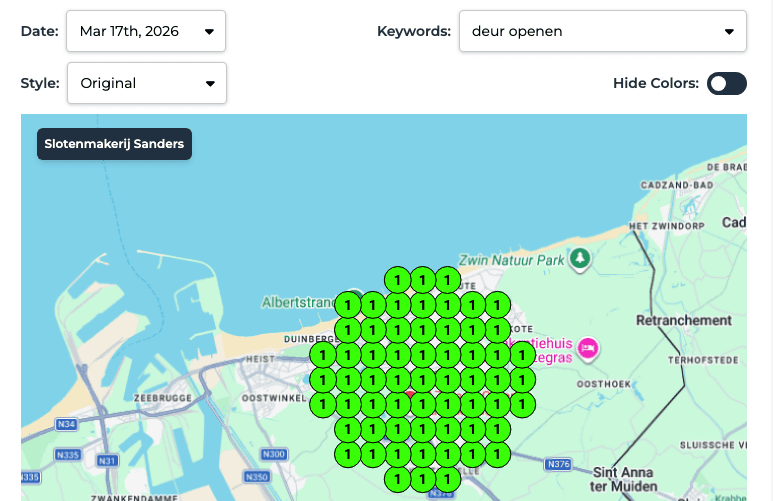
Task: Expand the Style dropdown set to Original
Action: click(x=147, y=83)
